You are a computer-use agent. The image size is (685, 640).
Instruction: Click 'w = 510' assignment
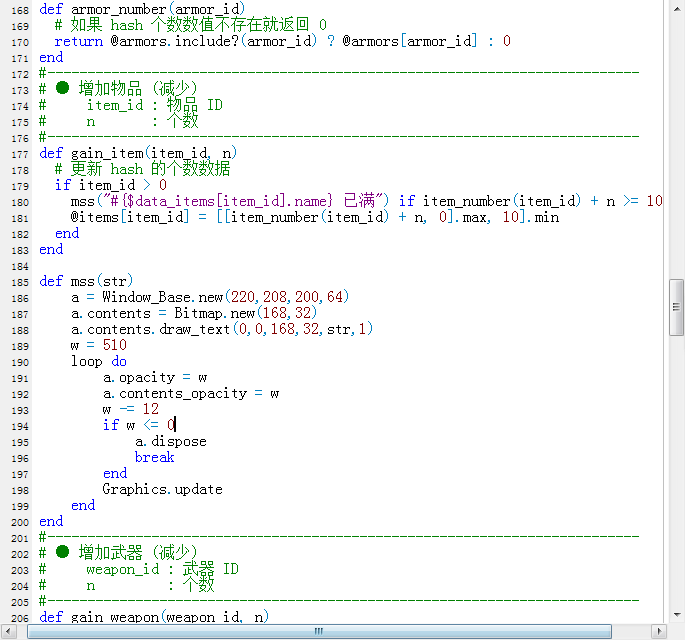(99, 346)
